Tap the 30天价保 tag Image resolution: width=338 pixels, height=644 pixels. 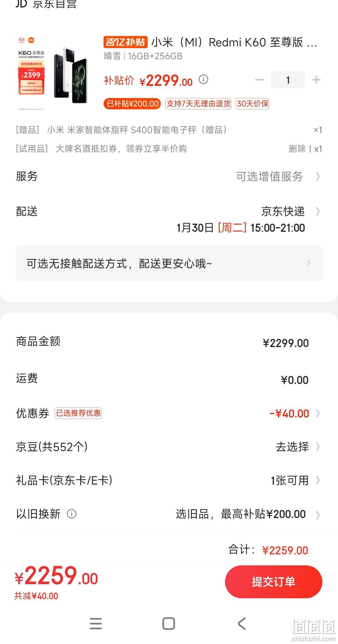point(253,104)
